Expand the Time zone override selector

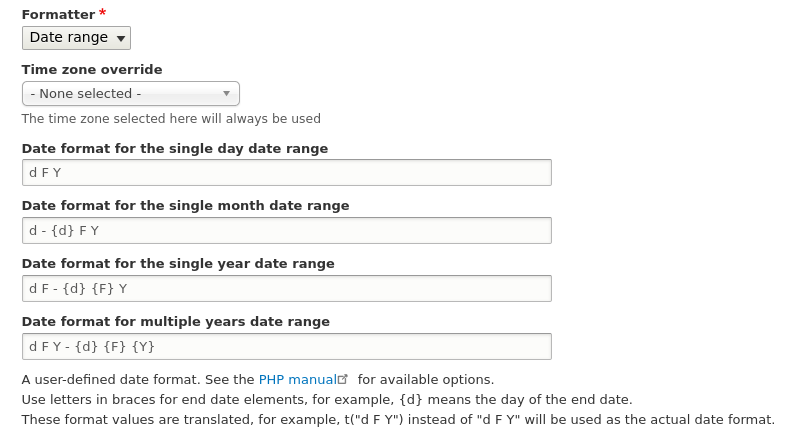click(x=130, y=94)
